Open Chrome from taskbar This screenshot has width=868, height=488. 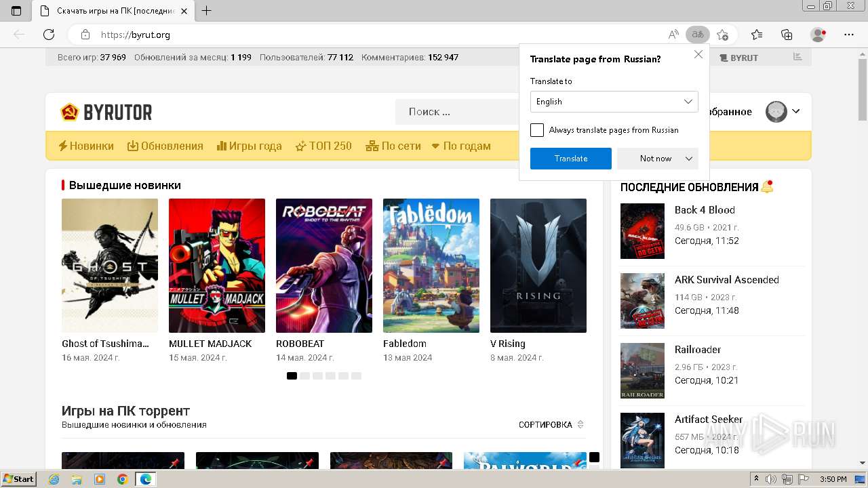coord(123,479)
